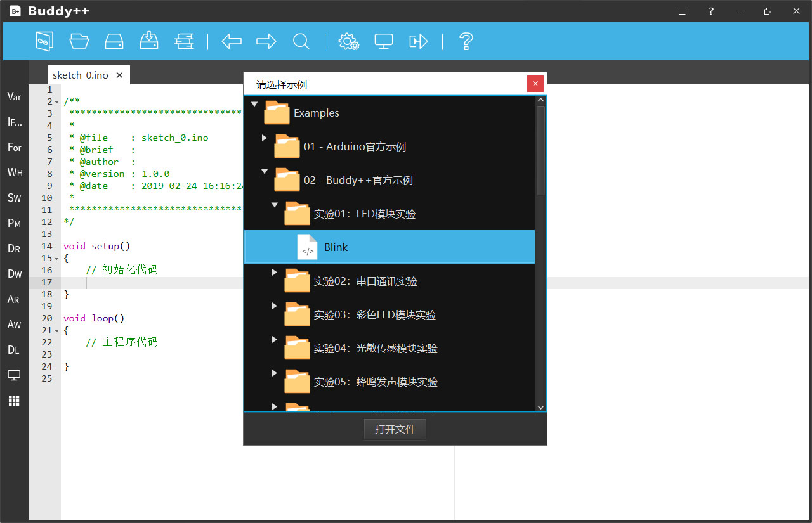Click the Aw sidebar item
The image size is (812, 523).
coord(14,325)
